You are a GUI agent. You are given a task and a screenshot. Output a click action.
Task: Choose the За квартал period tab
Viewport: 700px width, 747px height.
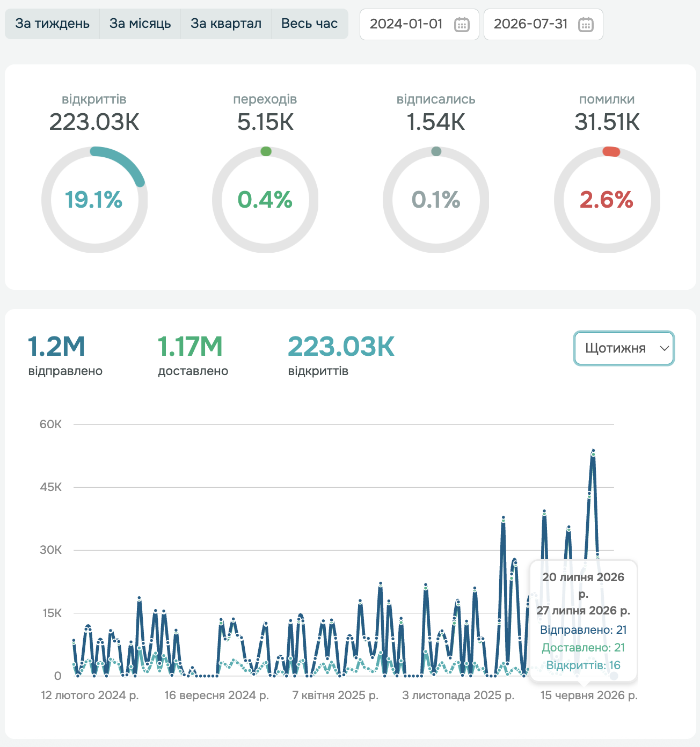(226, 24)
